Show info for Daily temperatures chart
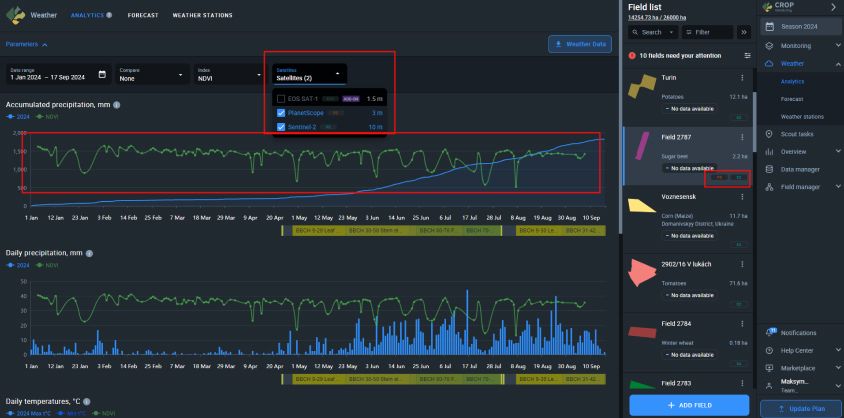 tap(87, 401)
